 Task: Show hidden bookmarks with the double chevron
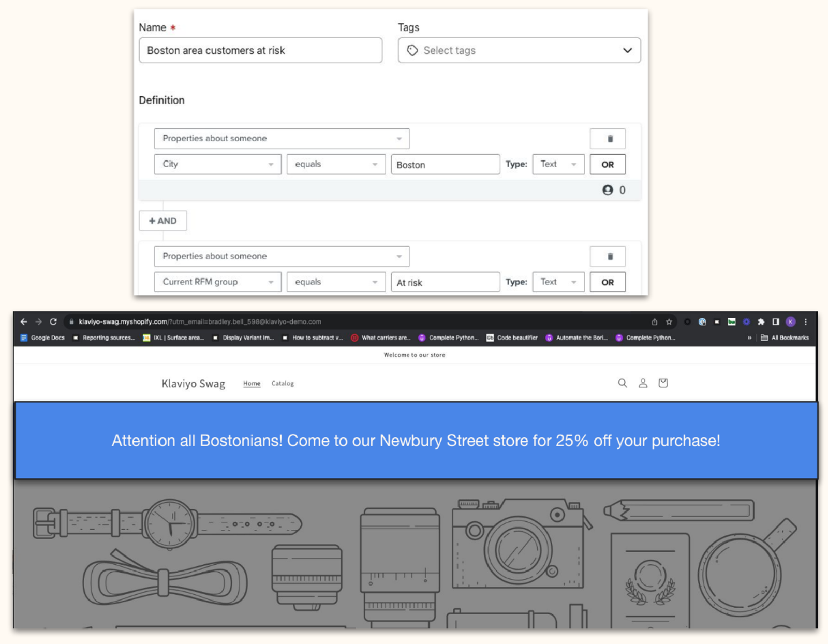click(749, 338)
